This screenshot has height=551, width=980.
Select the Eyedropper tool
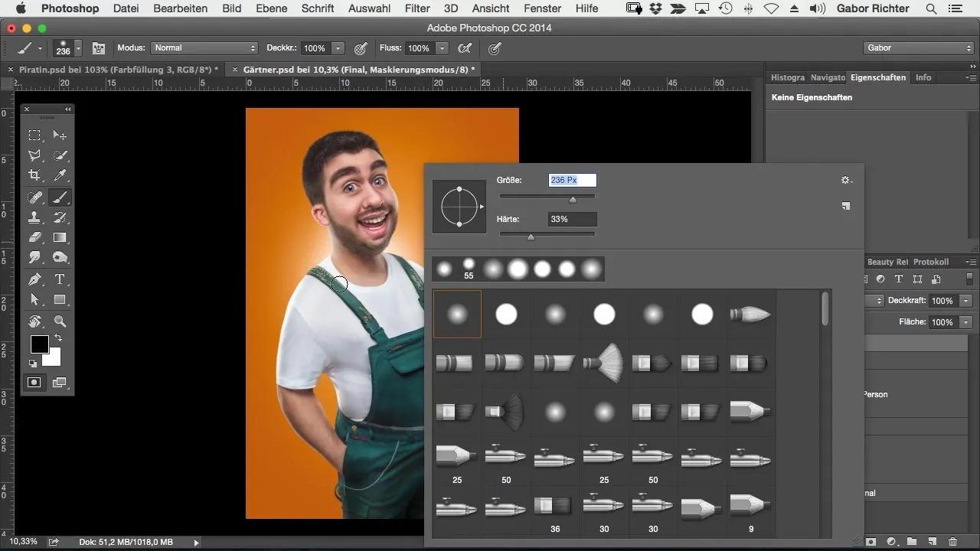[60, 176]
